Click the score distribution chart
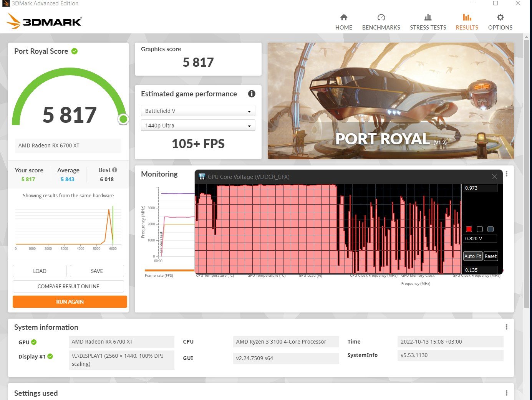532x400 pixels. (68, 227)
